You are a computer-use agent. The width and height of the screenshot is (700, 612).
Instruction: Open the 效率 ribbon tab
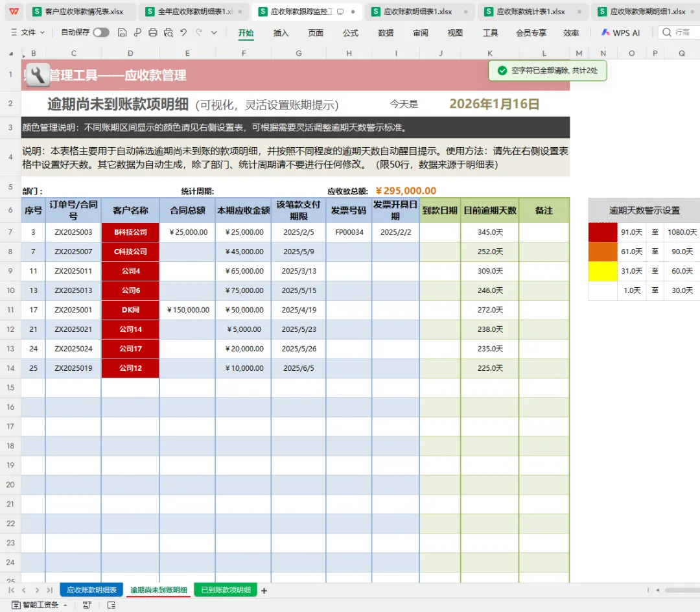(571, 32)
